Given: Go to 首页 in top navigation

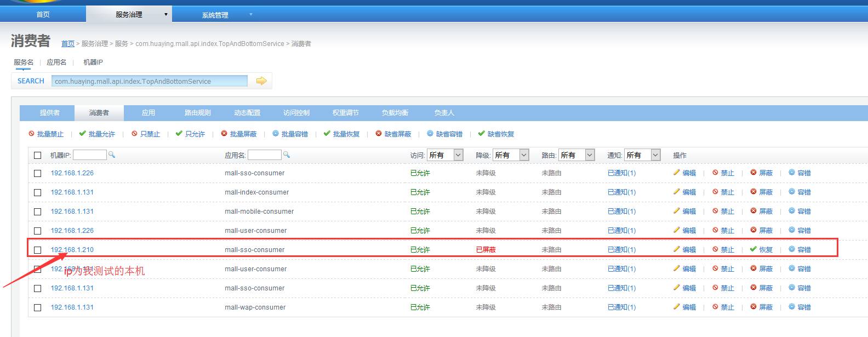Looking at the screenshot, I should pos(43,15).
